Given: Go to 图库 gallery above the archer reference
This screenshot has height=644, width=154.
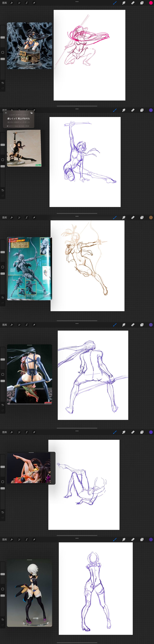Looking at the screenshot, I should (4, 217).
